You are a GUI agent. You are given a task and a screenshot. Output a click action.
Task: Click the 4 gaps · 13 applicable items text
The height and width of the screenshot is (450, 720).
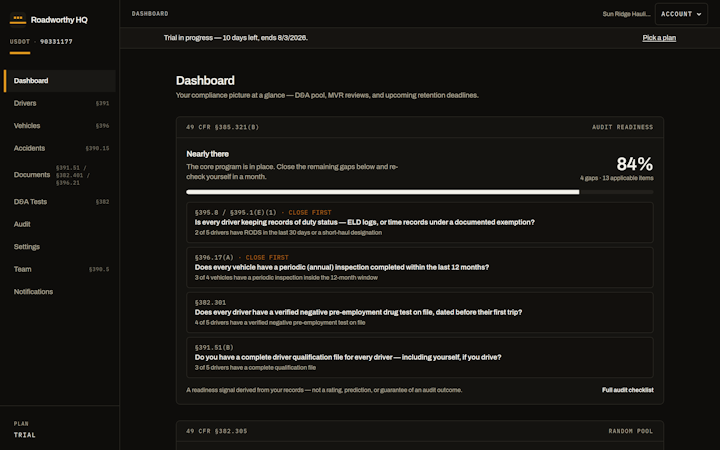click(x=617, y=178)
